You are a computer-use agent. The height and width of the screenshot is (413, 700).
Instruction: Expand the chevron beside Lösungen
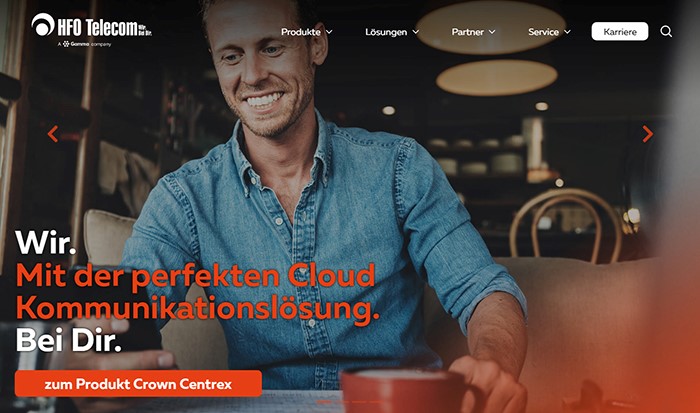coord(415,32)
